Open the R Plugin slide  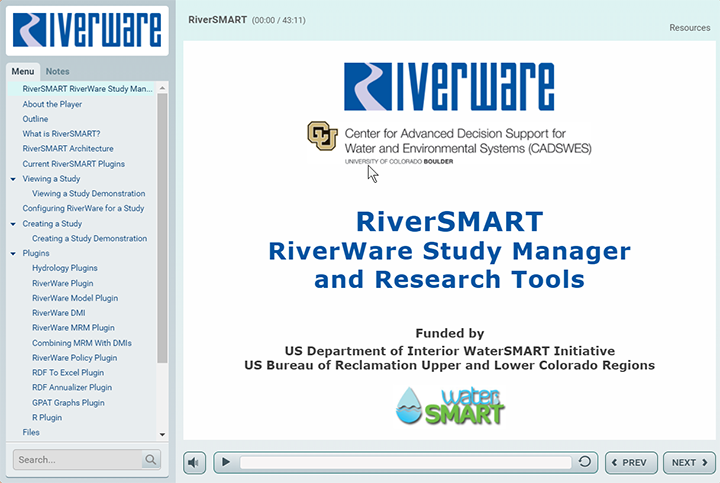47,417
